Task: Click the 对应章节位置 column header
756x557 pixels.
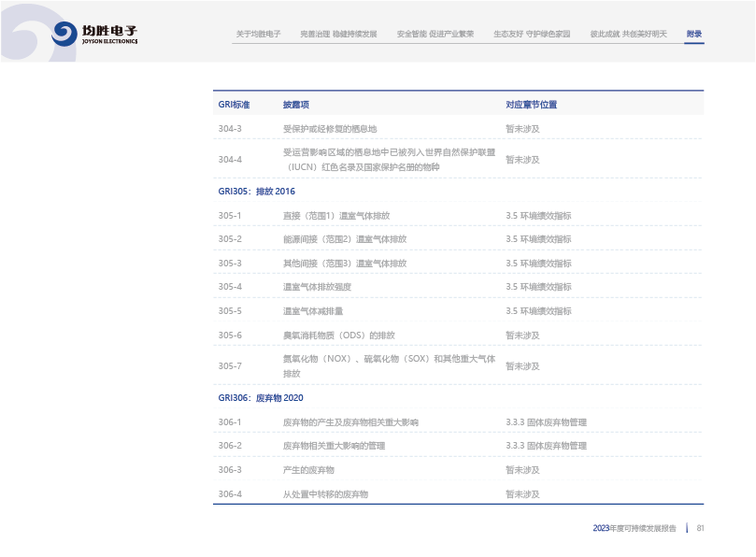Action: 531,105
